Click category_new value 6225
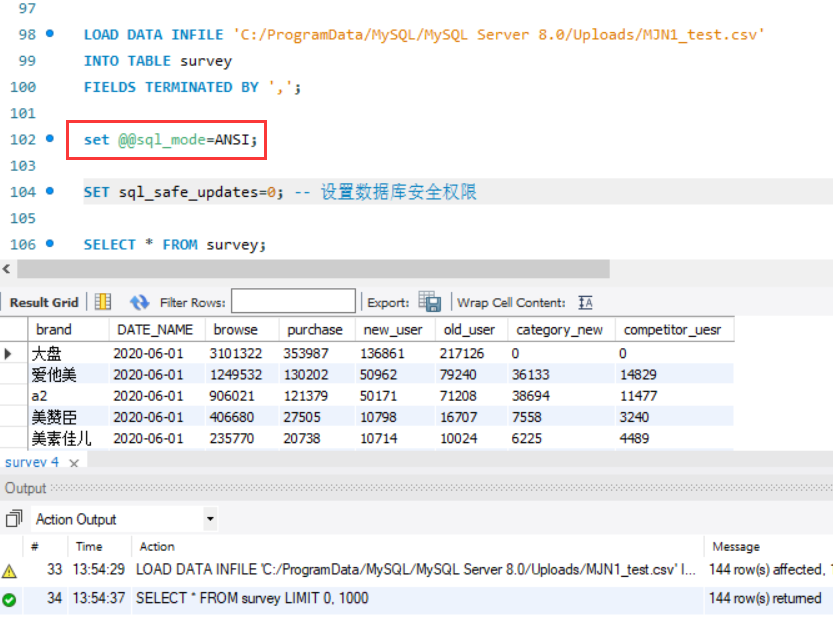The width and height of the screenshot is (833, 636). 527,438
